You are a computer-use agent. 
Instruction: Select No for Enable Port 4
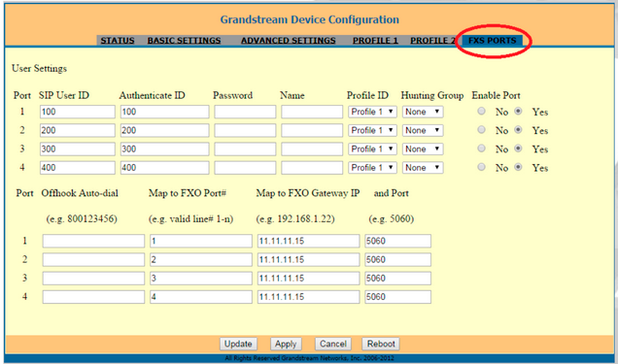(x=481, y=167)
